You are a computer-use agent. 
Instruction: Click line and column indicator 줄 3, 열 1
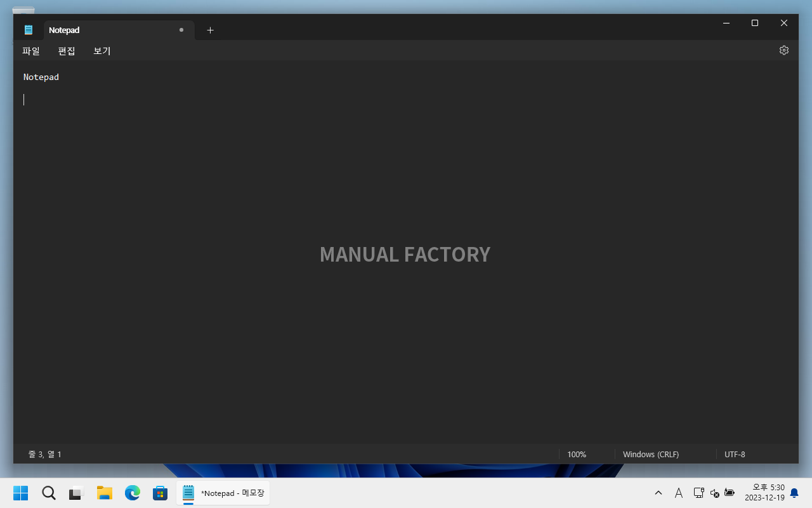45,454
